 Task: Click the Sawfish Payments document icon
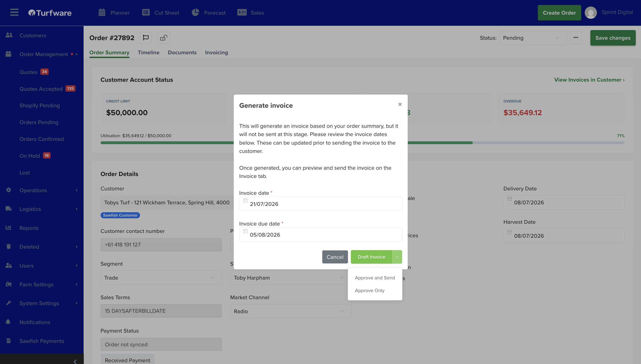9,341
